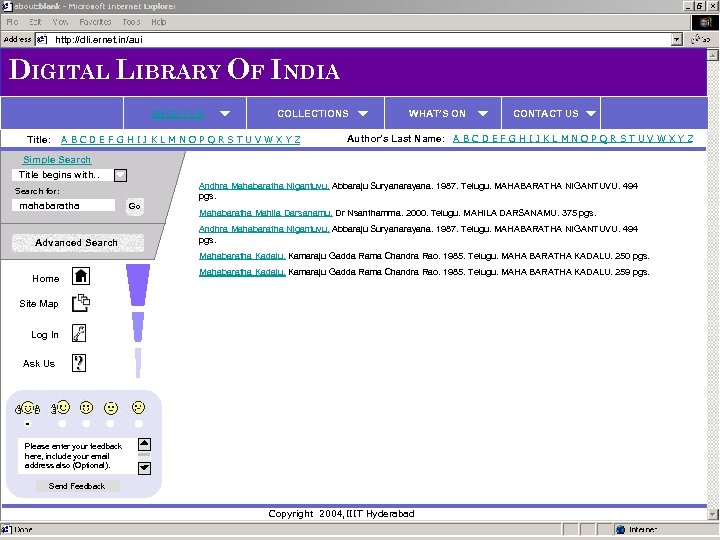720x540 pixels.
Task: Open the File menu
Action: (x=12, y=22)
